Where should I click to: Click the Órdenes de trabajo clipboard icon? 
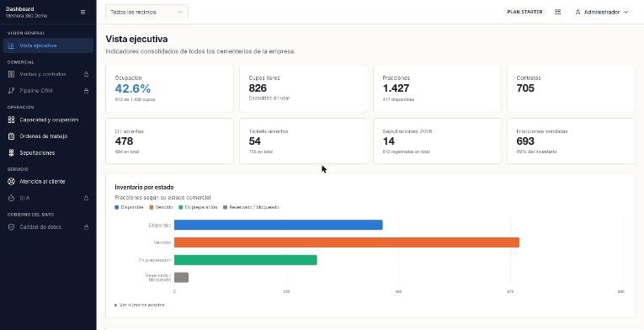(12, 136)
